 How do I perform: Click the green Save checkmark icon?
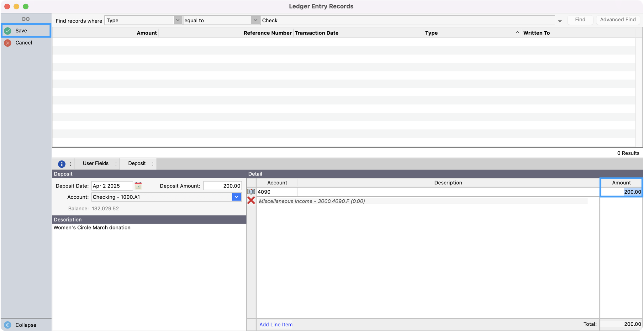8,31
